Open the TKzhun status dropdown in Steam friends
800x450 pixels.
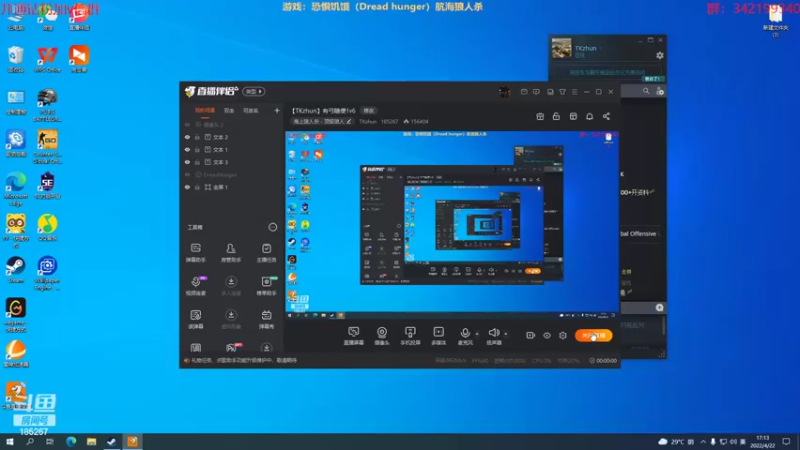pyautogui.click(x=601, y=48)
